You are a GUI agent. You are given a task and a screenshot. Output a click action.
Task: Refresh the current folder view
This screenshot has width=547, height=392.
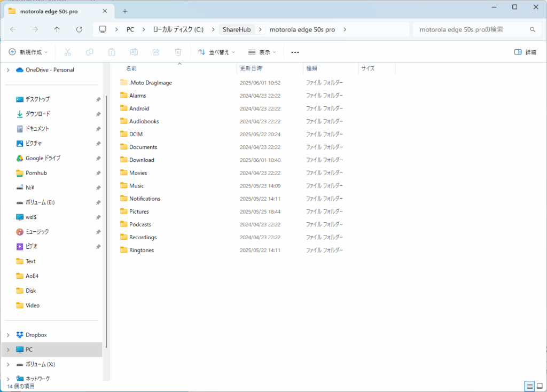(79, 29)
